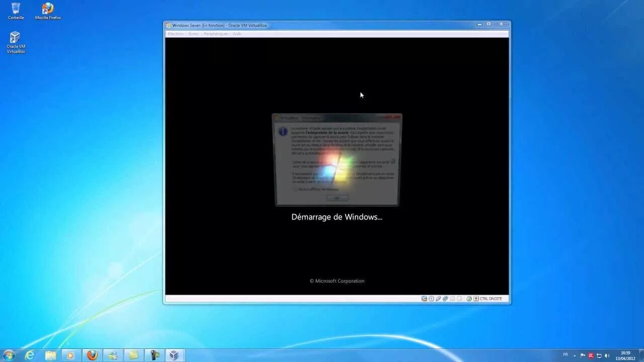Open the Machine menu in VirtualBox
644x362 pixels.
tap(176, 34)
